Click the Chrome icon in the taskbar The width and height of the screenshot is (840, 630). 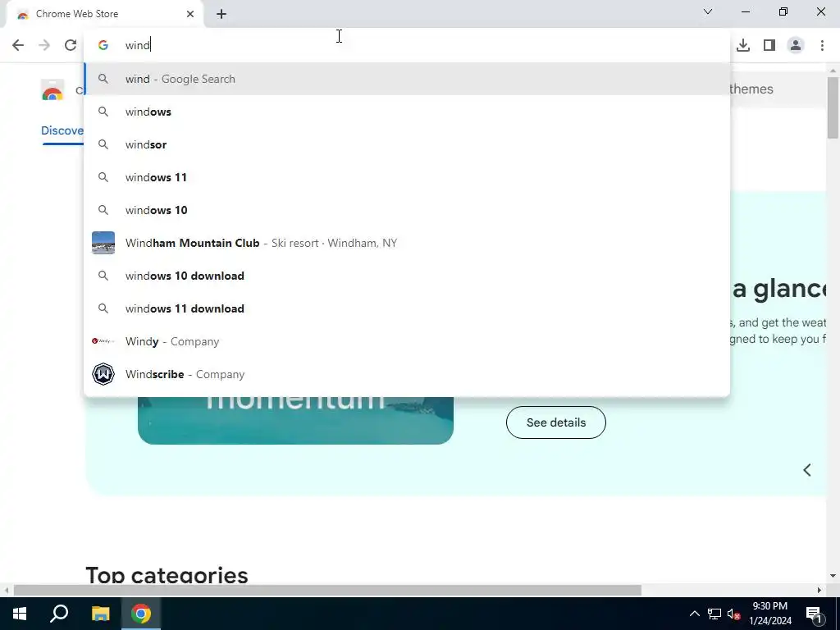coord(141,614)
